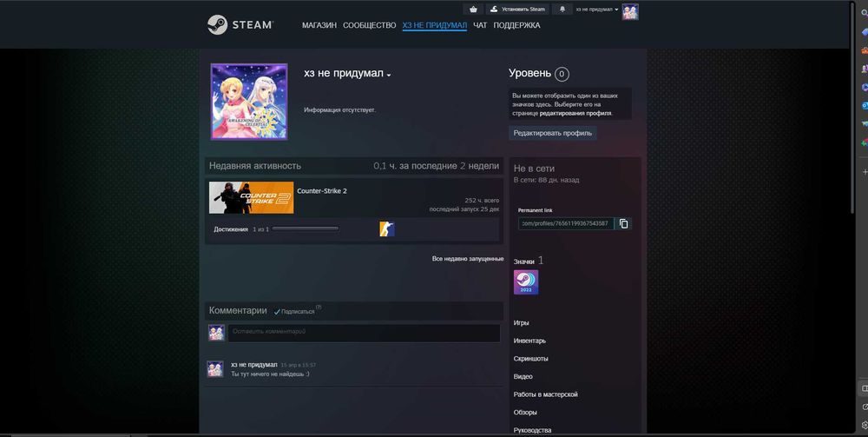Click the small avatar in the top bar
The width and height of the screenshot is (868, 437).
tap(630, 11)
